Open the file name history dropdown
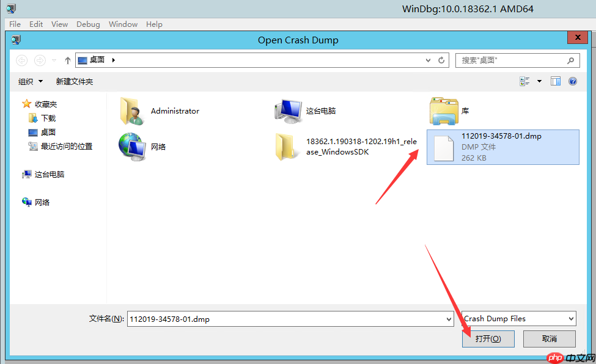The height and width of the screenshot is (364, 596). [x=449, y=319]
